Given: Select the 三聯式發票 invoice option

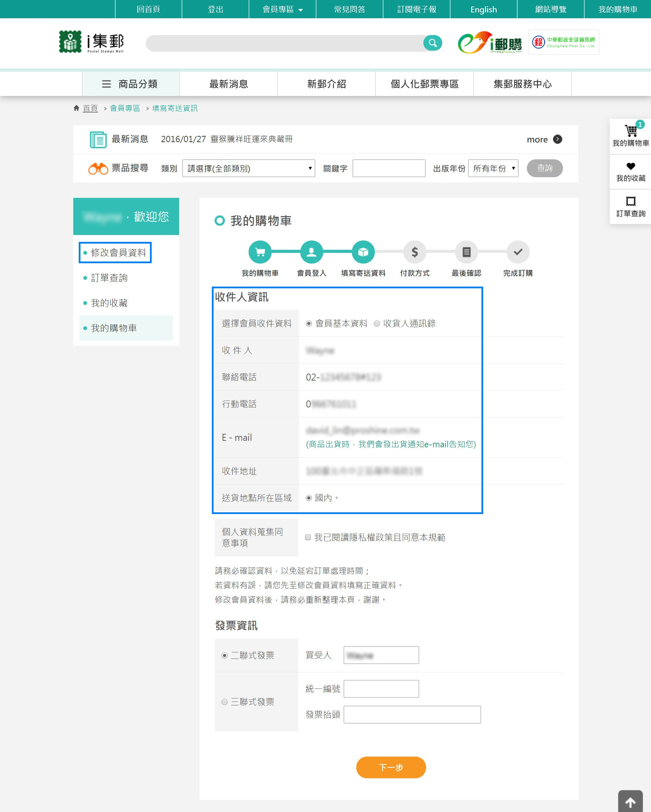Looking at the screenshot, I should pyautogui.click(x=225, y=702).
